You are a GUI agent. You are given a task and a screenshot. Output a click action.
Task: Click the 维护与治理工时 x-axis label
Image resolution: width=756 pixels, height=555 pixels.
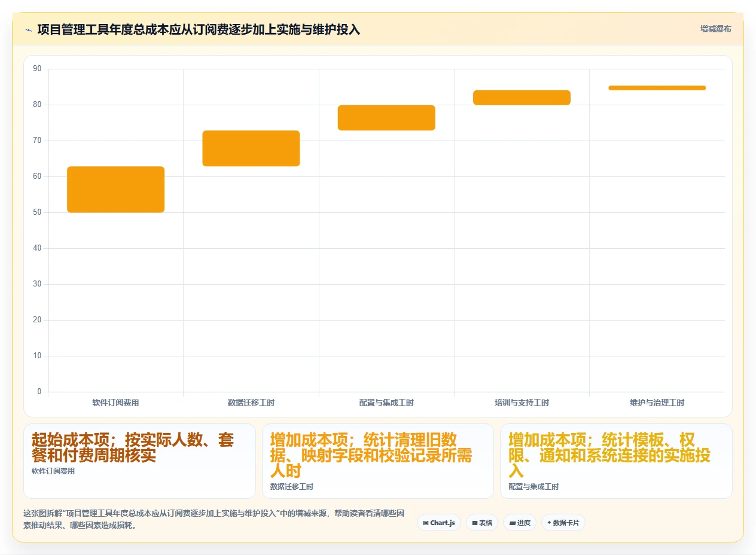657,402
